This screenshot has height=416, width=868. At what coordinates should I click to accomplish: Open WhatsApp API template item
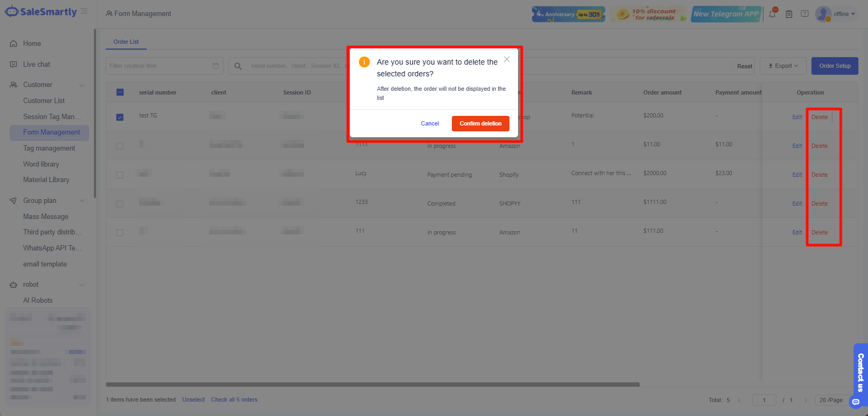coord(52,248)
